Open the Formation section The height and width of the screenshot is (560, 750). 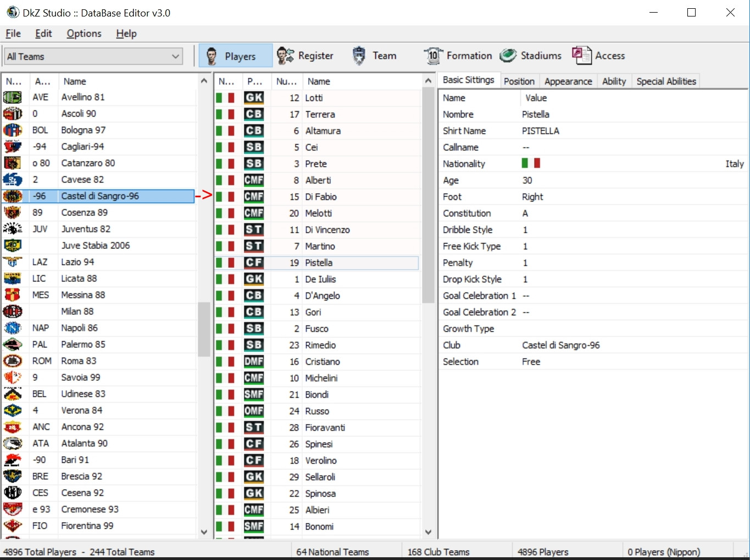click(x=458, y=56)
